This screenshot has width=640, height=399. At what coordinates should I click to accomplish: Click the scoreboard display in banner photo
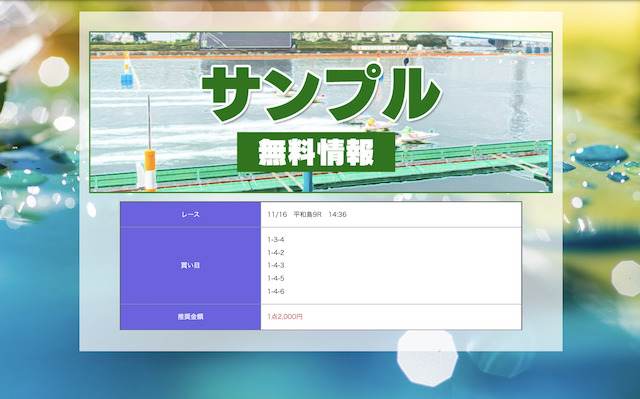coord(246,40)
